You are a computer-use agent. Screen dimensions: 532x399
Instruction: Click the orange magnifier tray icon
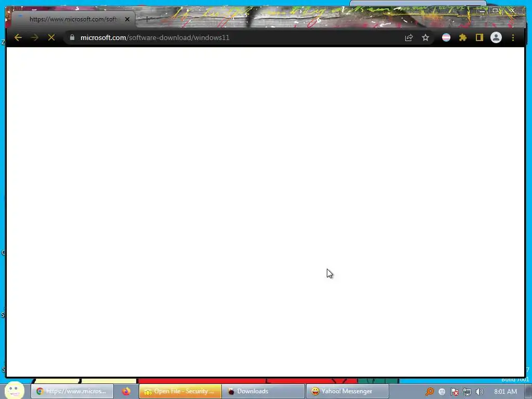(430, 392)
